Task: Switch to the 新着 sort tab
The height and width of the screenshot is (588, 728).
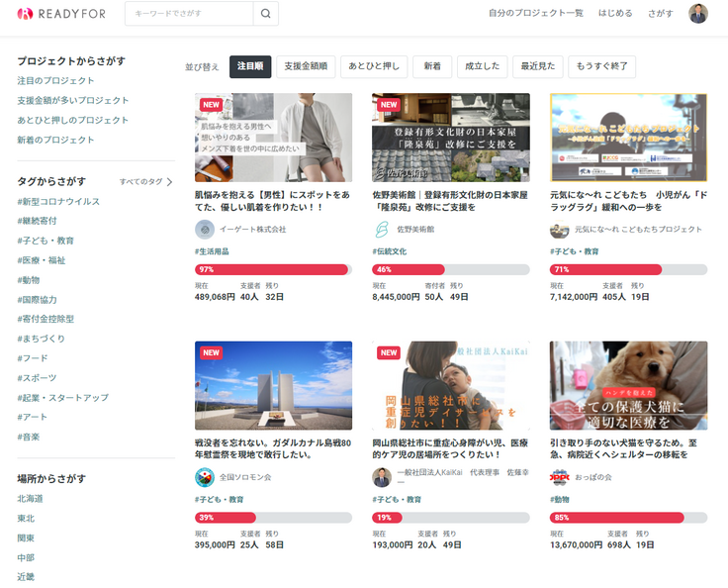Action: coord(432,66)
